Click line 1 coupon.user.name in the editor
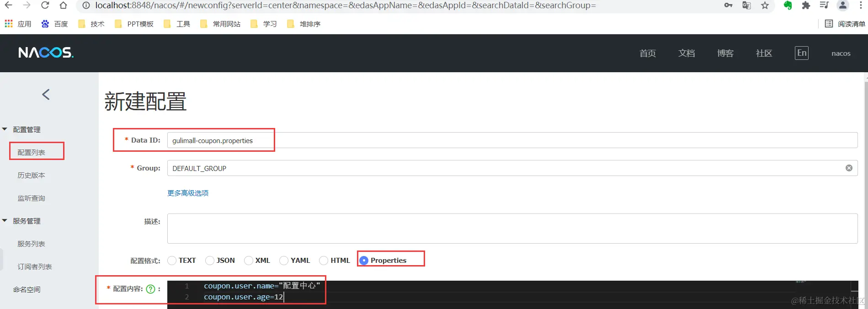 coord(262,286)
